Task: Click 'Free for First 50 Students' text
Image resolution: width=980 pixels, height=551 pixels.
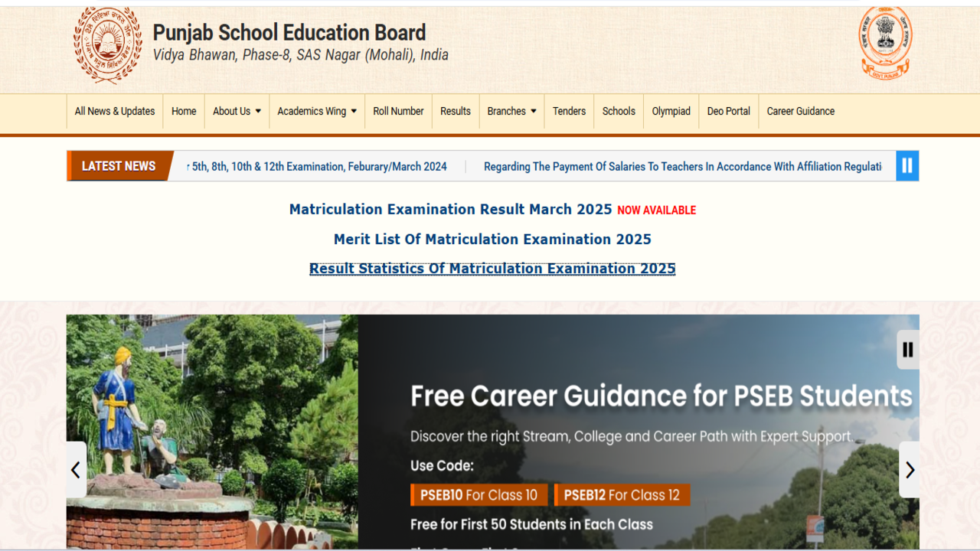Action: pos(531,524)
